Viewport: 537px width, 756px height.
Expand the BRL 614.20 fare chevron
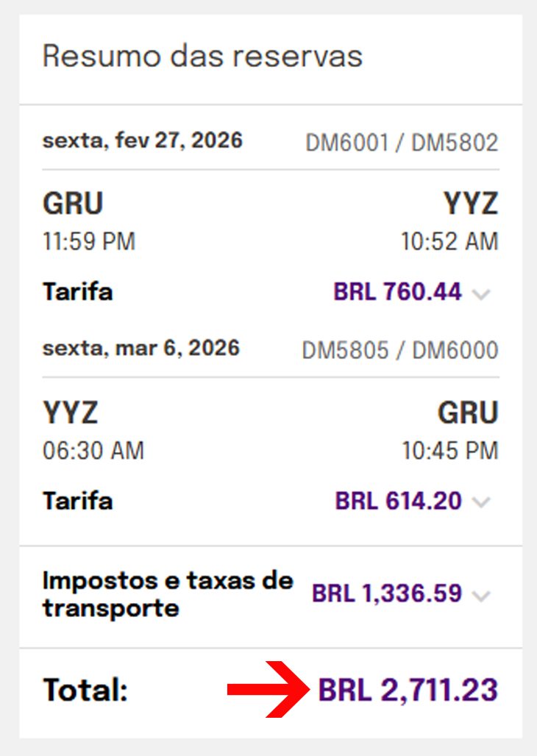click(x=481, y=502)
